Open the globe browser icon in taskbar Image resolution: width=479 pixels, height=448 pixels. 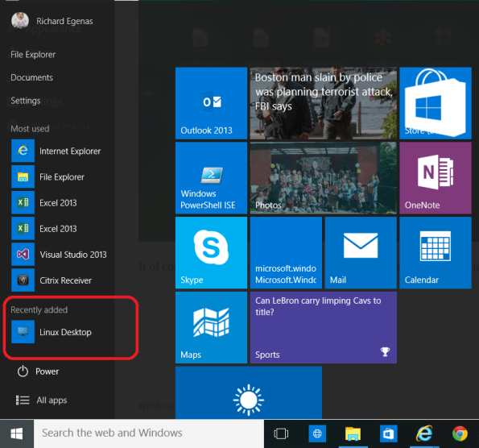[x=317, y=433]
